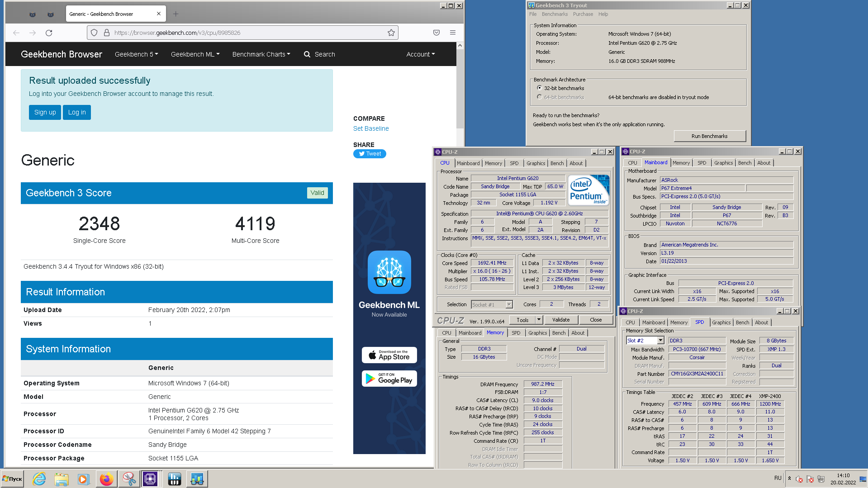Open Graphics tab in CPU-Z Mainboard window
Image resolution: width=868 pixels, height=488 pixels.
point(723,163)
